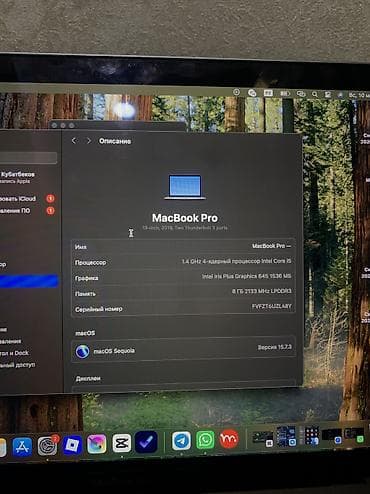Screen dimensions: 370x494
Task: Open the WeChat menu bar icon
Action: pos(252,93)
